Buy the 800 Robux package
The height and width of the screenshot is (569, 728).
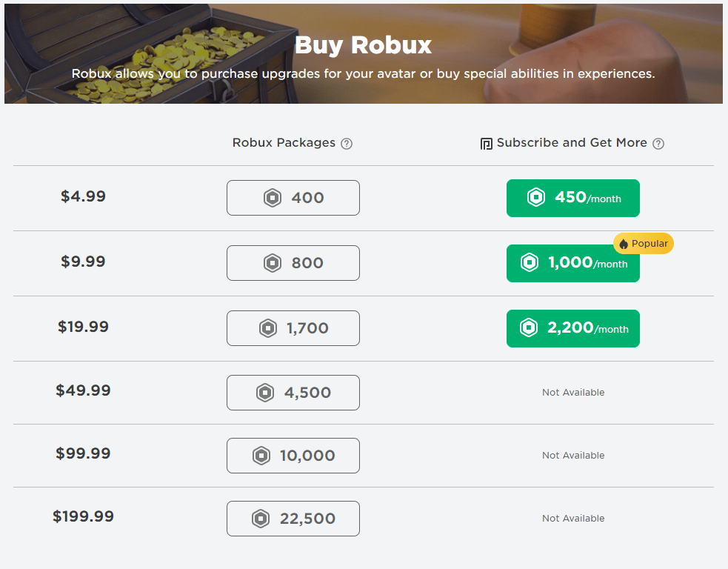tap(293, 263)
